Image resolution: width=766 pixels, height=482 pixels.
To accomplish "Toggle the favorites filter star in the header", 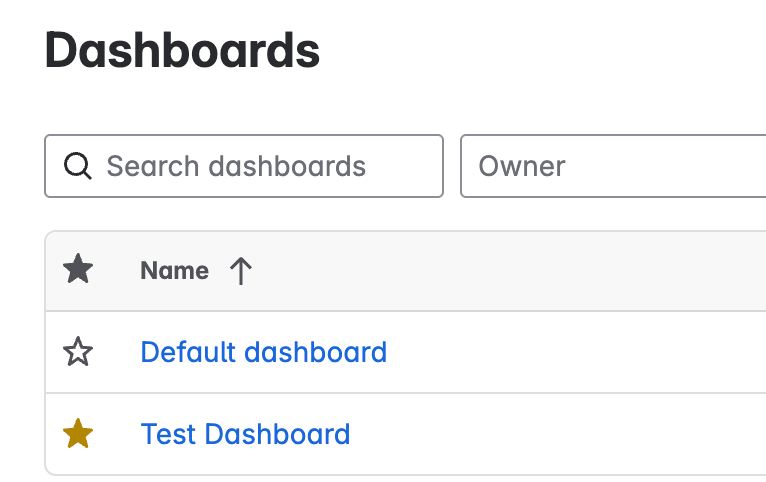I will pyautogui.click(x=78, y=269).
